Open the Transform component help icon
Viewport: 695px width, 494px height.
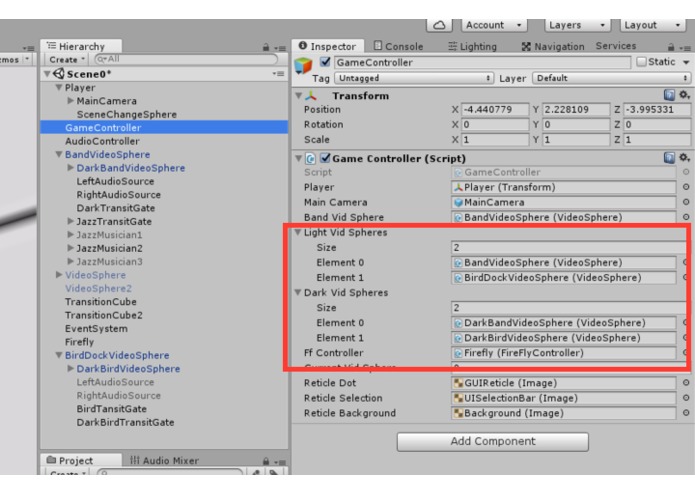pos(669,95)
